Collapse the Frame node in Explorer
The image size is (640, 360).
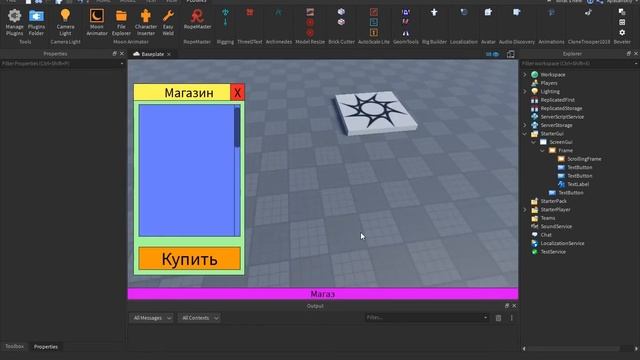tap(542, 151)
